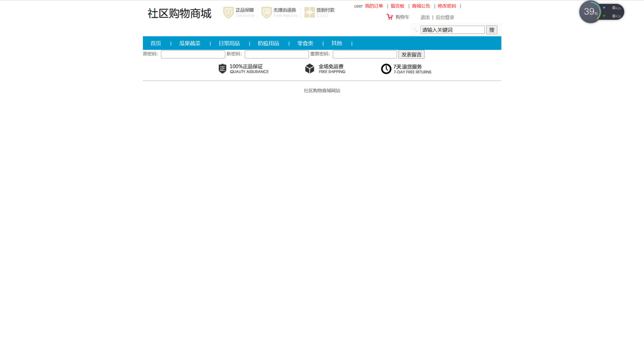Click the shopping cart icon
The image size is (644, 346).
coord(390,17)
